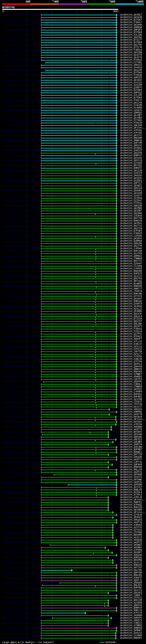
Task: Select hit label UniRef100_Q43438
Action: (x=131, y=17)
